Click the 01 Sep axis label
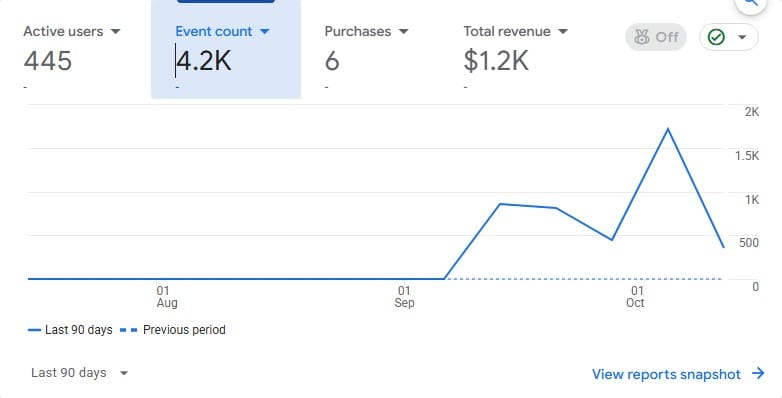This screenshot has width=782, height=398. point(404,296)
